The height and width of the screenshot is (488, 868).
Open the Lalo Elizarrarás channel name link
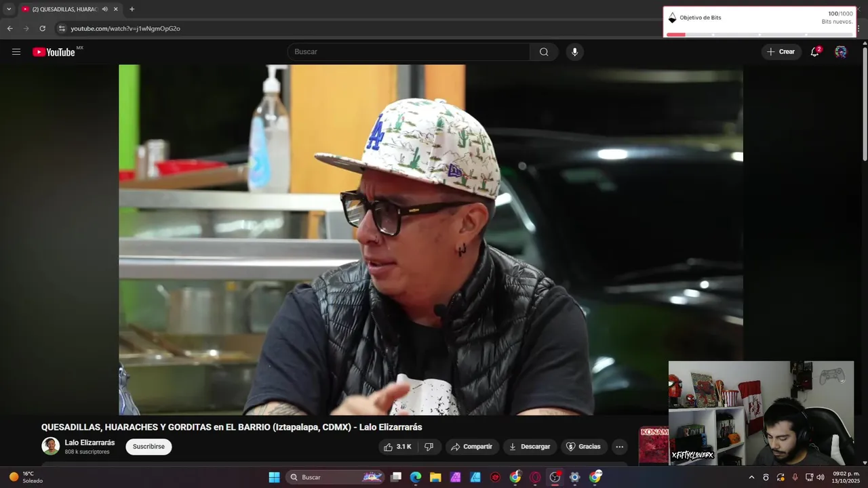point(90,443)
